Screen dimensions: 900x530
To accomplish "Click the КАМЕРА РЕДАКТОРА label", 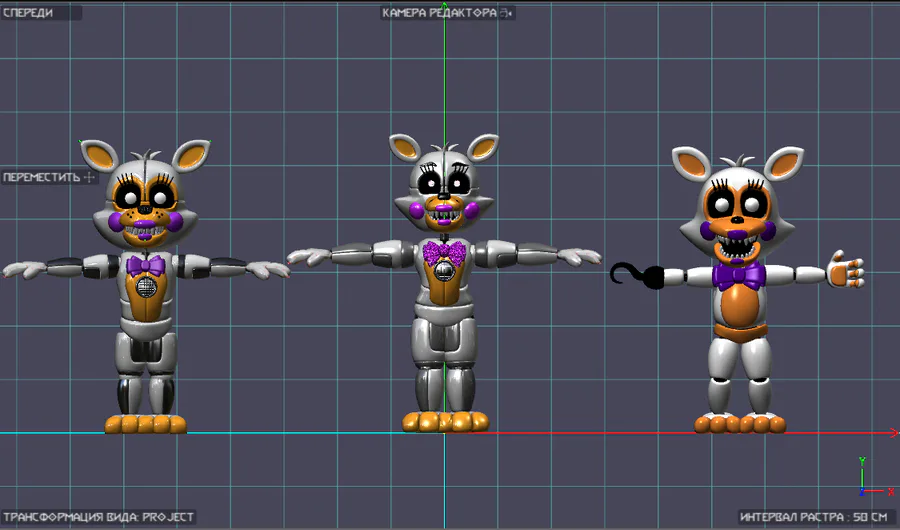I will tap(439, 13).
